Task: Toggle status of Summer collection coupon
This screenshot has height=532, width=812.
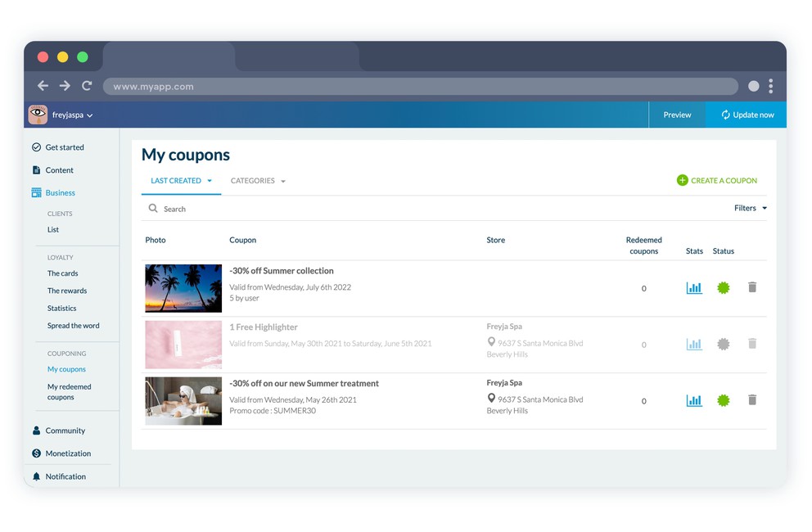Action: (723, 288)
